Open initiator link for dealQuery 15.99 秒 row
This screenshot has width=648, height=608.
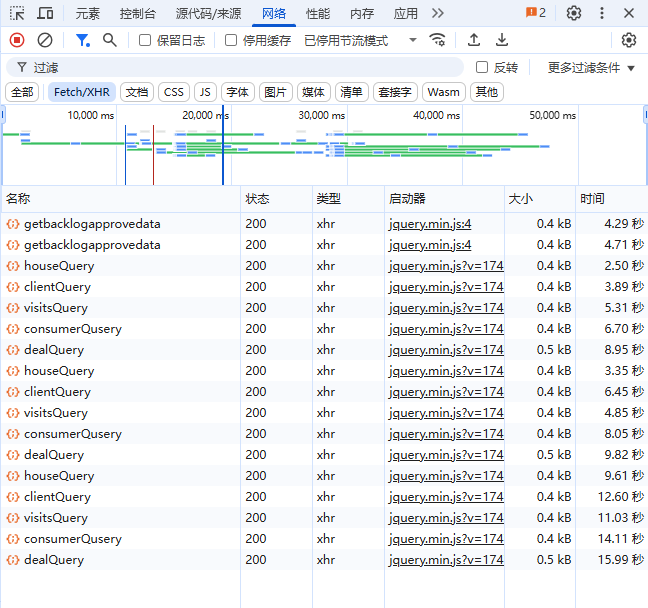[446, 560]
